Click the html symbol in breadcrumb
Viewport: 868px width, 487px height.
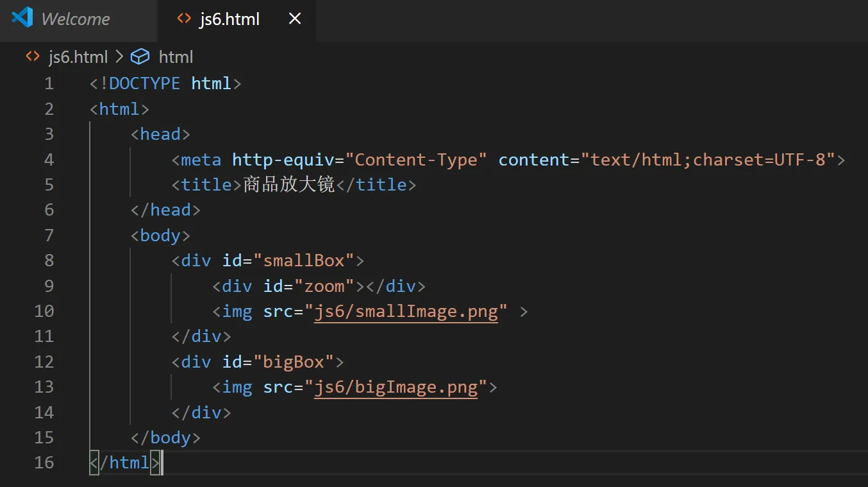click(176, 57)
